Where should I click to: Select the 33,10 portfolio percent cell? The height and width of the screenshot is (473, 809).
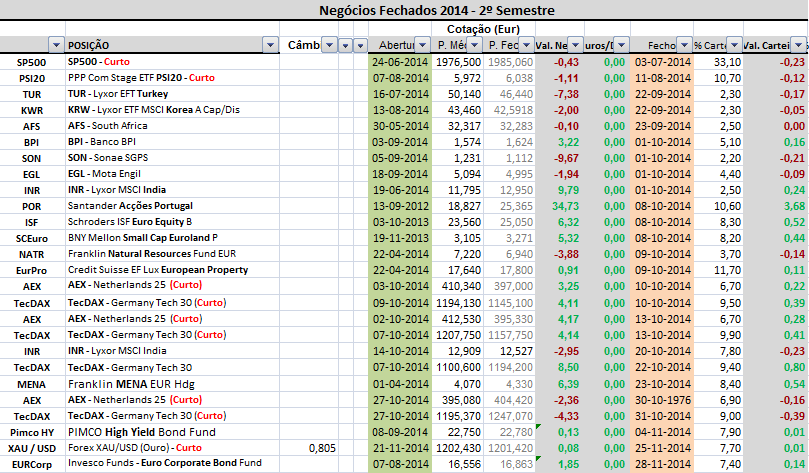pos(718,62)
